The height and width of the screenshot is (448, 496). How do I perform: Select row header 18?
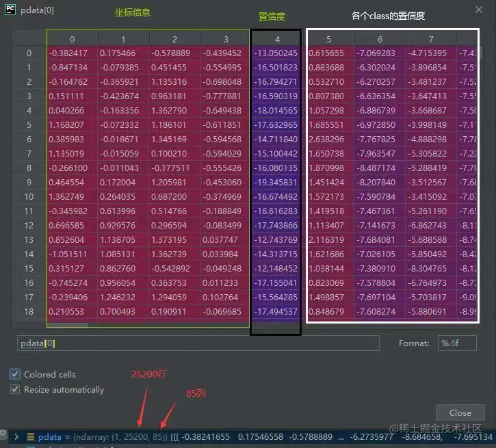[x=29, y=311]
